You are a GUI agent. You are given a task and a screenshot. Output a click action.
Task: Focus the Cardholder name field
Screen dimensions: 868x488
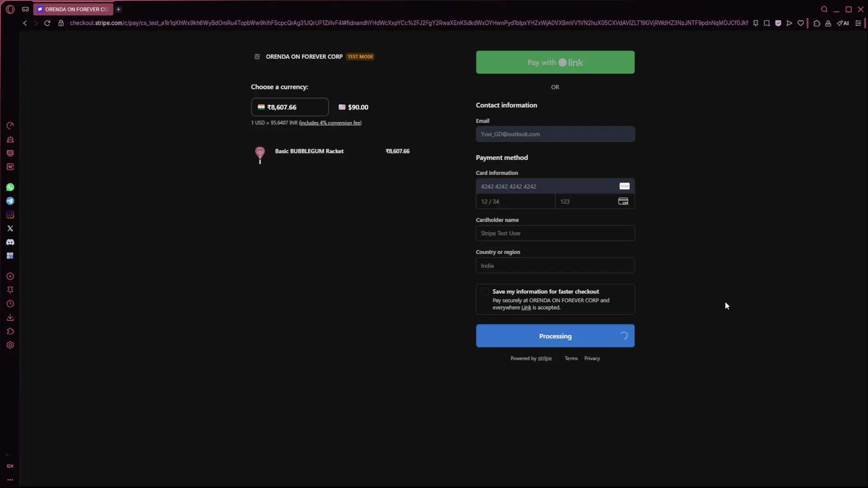pos(555,233)
